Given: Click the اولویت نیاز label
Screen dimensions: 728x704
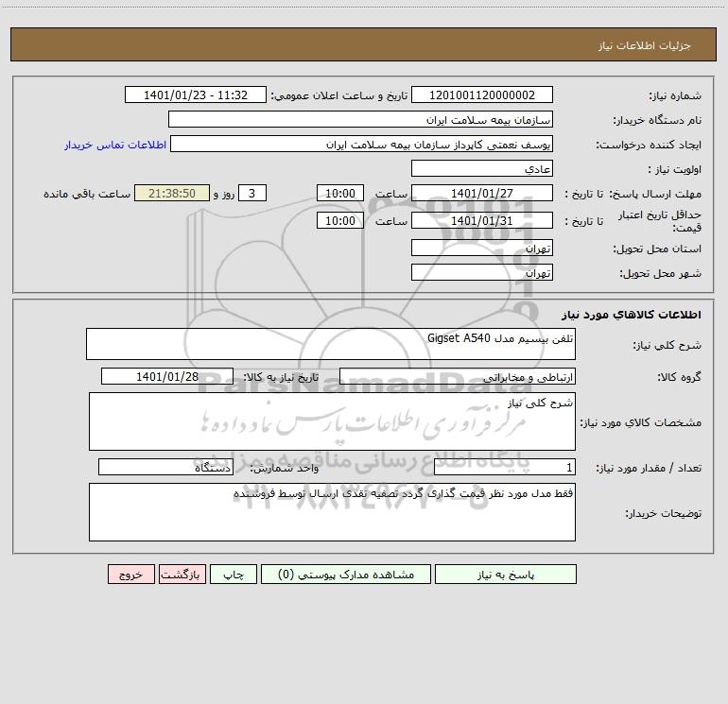Looking at the screenshot, I should pyautogui.click(x=675, y=169).
